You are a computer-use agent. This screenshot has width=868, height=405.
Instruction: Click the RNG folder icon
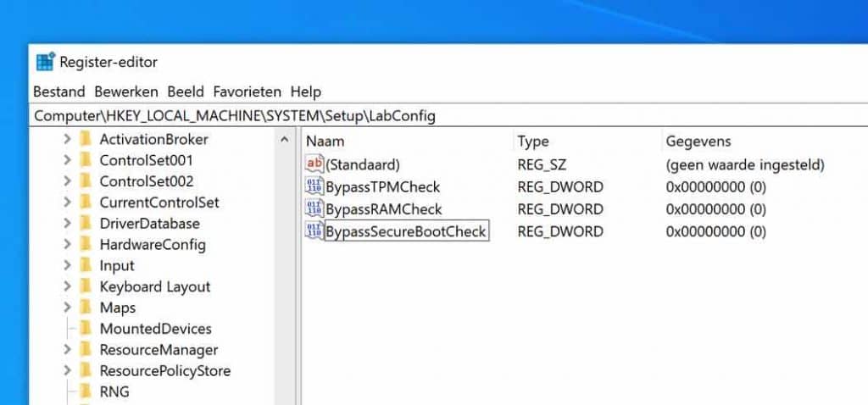(x=86, y=391)
